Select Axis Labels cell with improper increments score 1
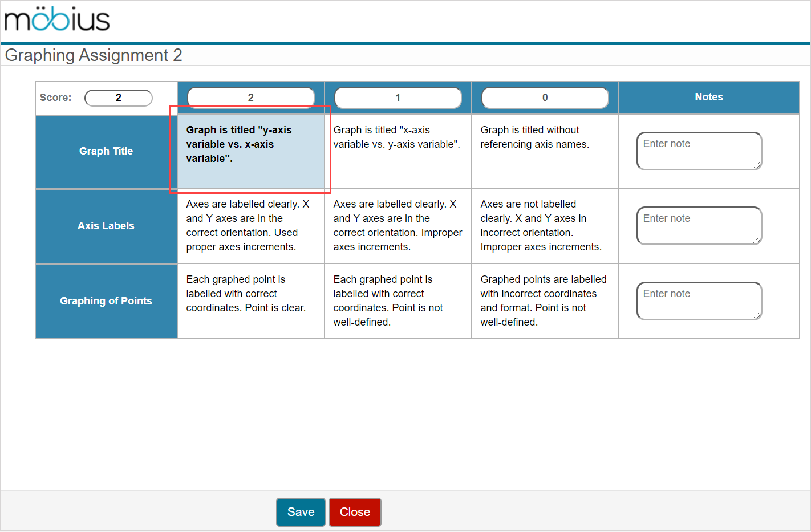Screen dimensions: 811x532 pyautogui.click(x=398, y=226)
